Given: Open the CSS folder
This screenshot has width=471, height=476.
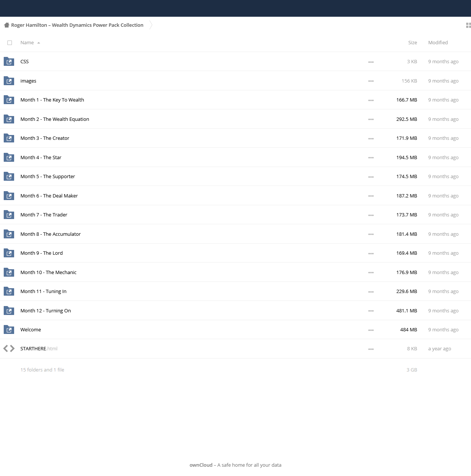Looking at the screenshot, I should click(25, 62).
